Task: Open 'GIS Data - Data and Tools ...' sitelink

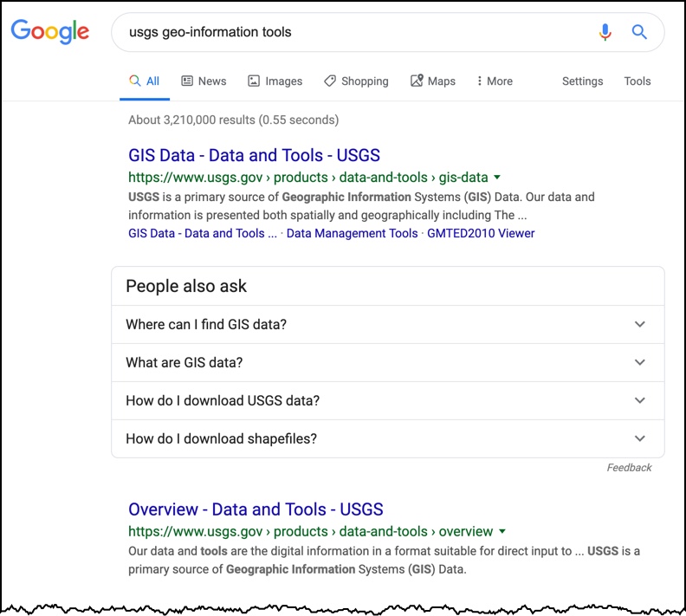Action: pos(203,233)
